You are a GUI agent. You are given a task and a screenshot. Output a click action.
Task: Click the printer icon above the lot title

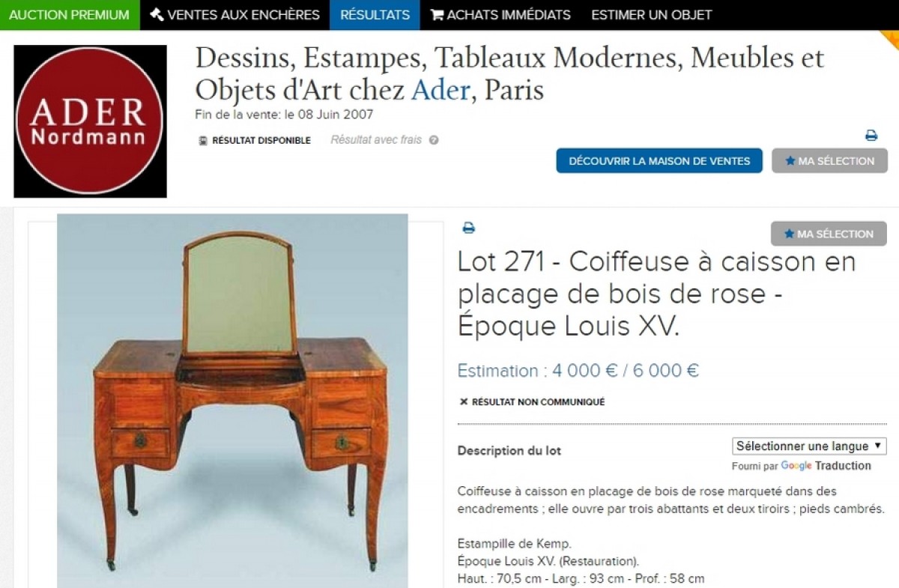point(469,228)
